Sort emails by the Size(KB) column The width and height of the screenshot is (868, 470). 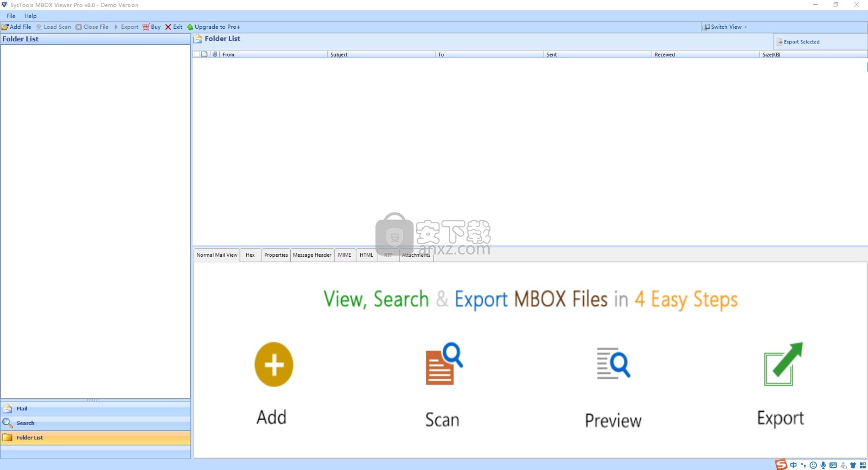(814, 54)
